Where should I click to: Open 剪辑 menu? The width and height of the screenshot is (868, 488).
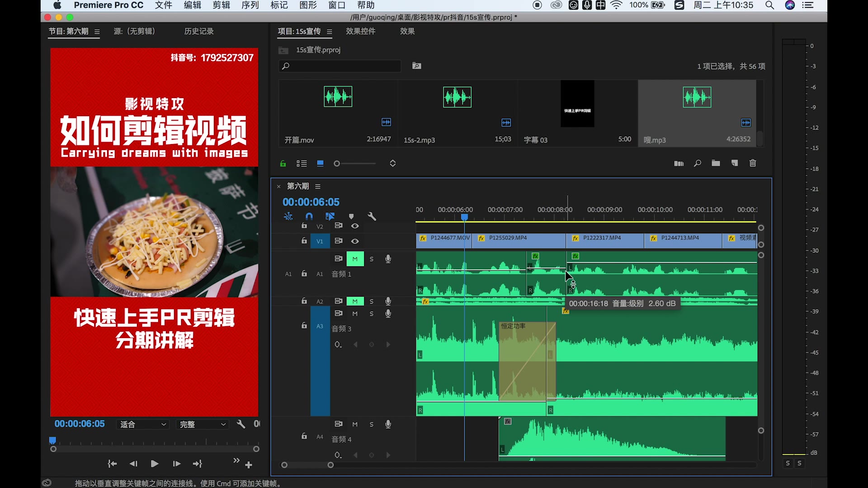(x=222, y=5)
